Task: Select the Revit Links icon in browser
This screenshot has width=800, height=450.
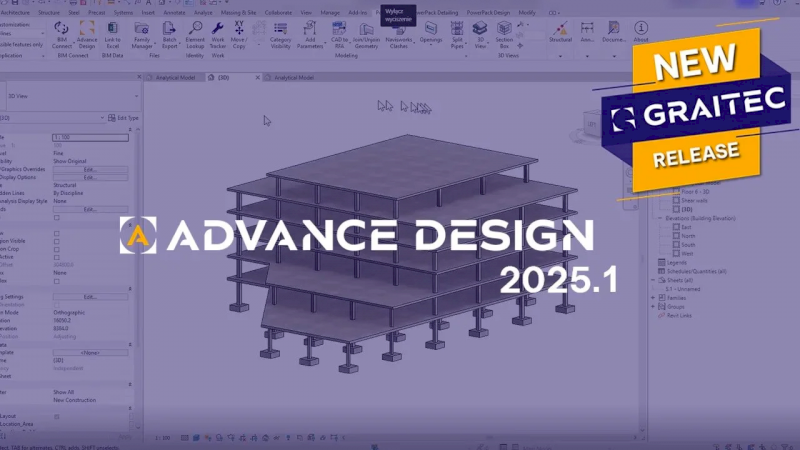Action: point(662,315)
